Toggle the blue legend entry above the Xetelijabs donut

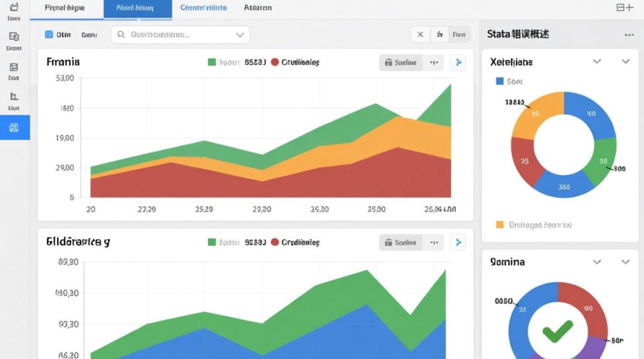(509, 82)
